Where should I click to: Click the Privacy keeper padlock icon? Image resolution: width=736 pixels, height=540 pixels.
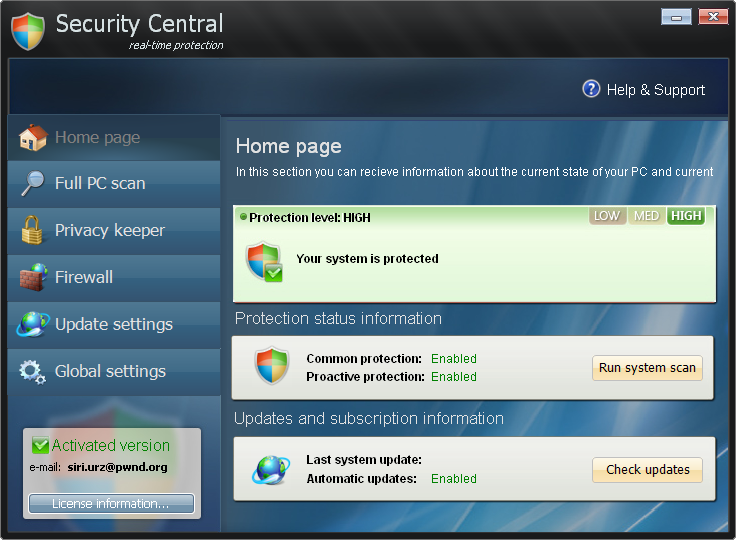tap(32, 230)
